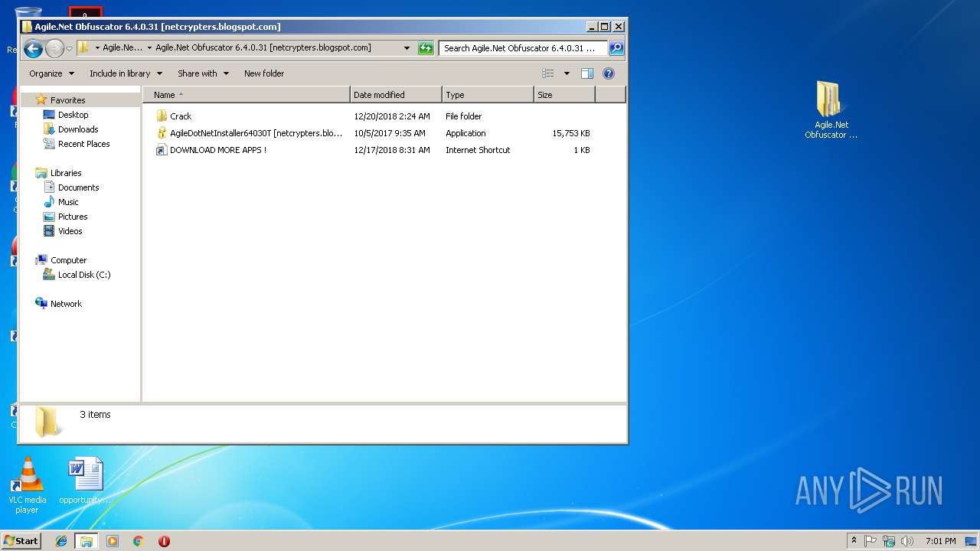The image size is (980, 551).
Task: Open the Include in library menu
Action: tap(126, 73)
